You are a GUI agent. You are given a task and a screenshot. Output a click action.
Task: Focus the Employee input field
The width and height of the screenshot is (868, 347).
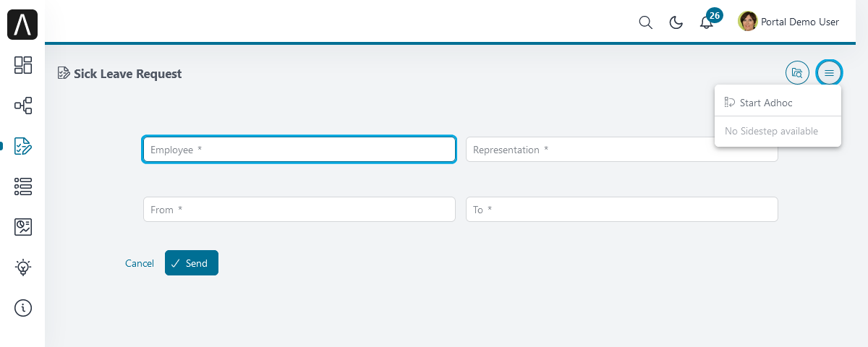pyautogui.click(x=299, y=150)
